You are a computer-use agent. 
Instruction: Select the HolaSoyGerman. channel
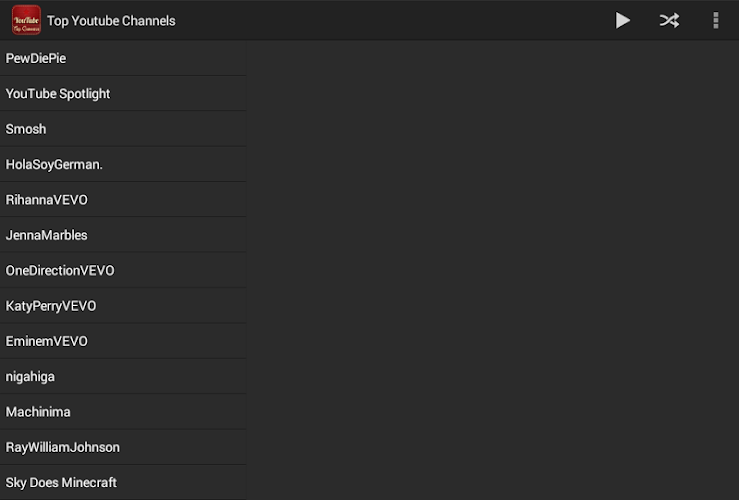coord(122,164)
